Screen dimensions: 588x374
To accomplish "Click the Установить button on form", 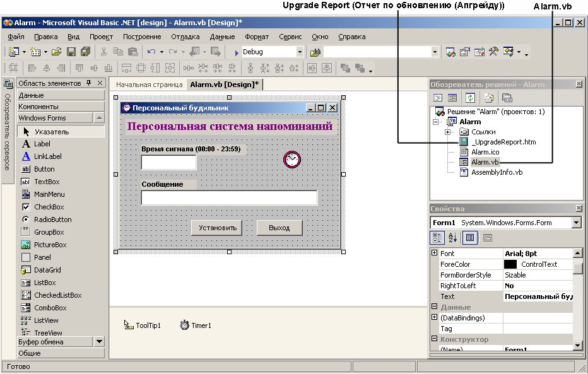I will [x=217, y=228].
